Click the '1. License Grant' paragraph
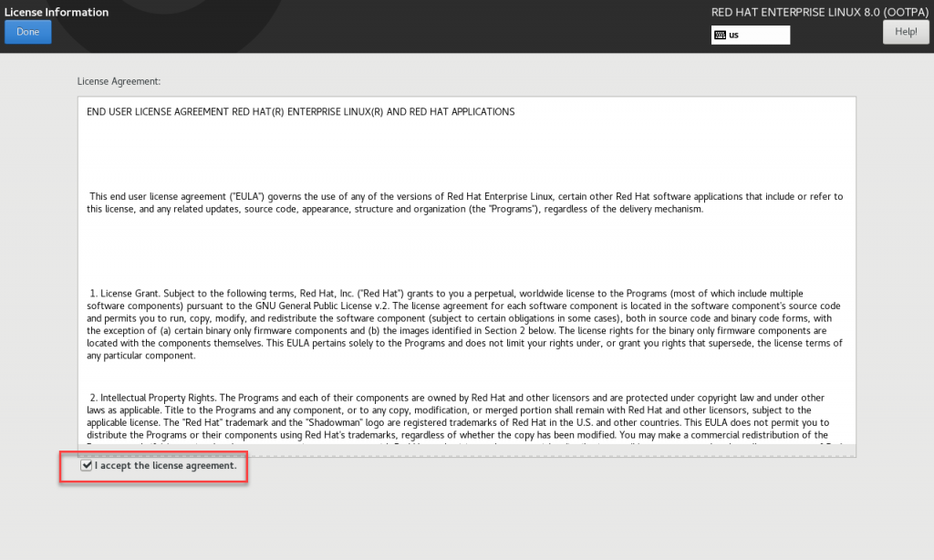The height and width of the screenshot is (560, 934). (464, 325)
